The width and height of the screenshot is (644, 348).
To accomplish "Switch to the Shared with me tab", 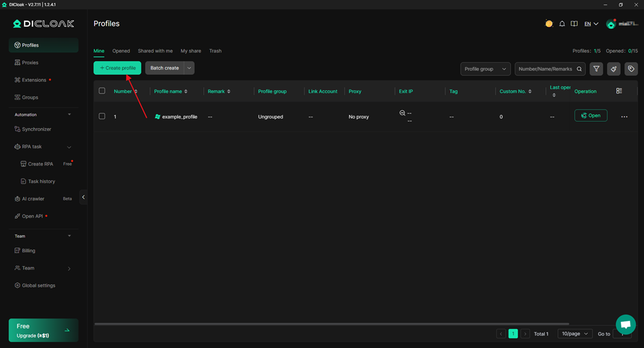I will click(155, 51).
